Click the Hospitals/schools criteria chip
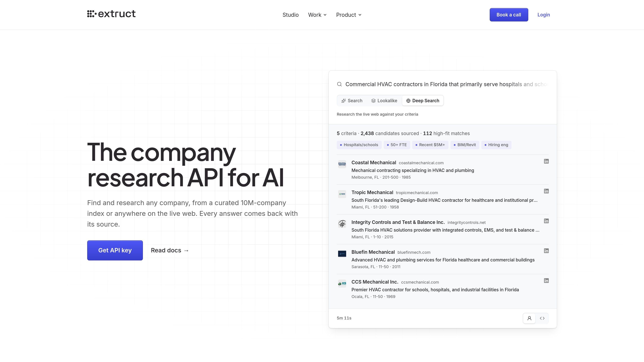 click(359, 145)
